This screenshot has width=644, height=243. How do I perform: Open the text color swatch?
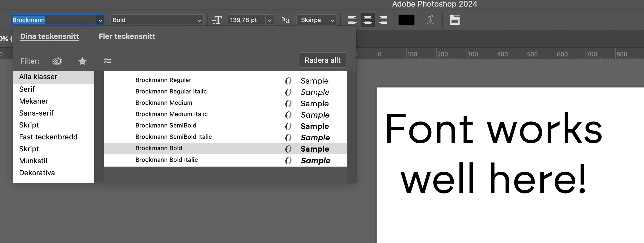coord(406,20)
